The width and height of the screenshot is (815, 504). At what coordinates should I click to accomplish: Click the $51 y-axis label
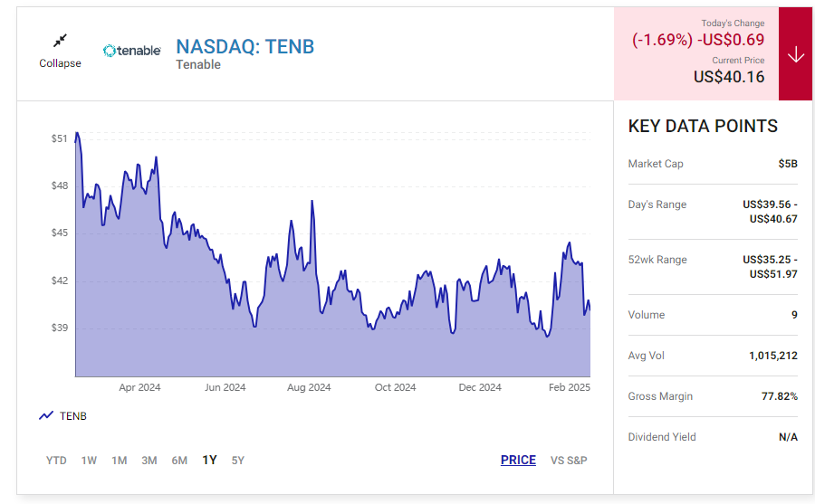click(59, 138)
